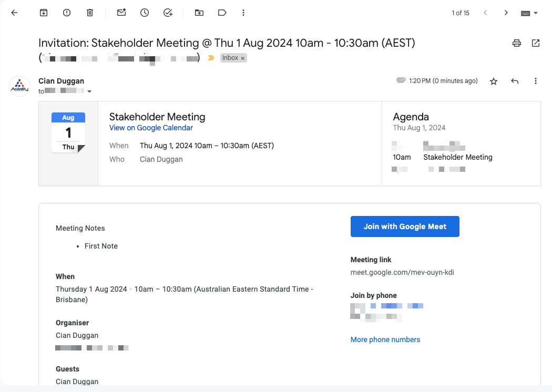Remove the Inbox label with its x

point(243,58)
